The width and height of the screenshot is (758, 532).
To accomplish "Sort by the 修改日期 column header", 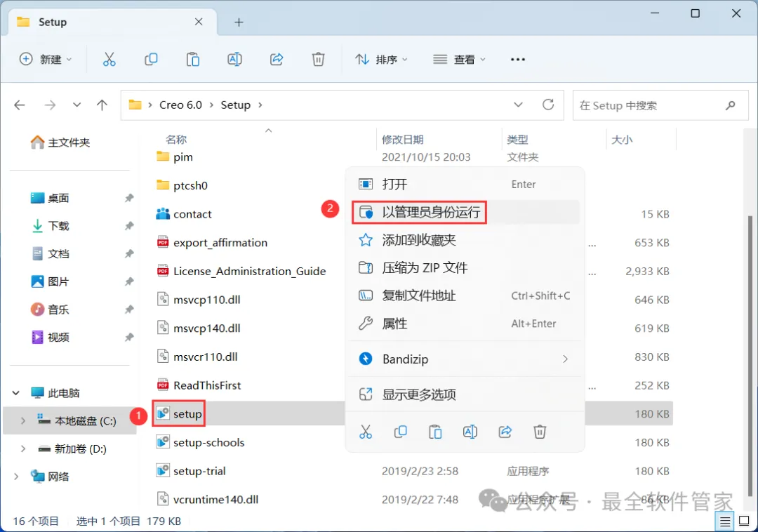I will point(402,140).
